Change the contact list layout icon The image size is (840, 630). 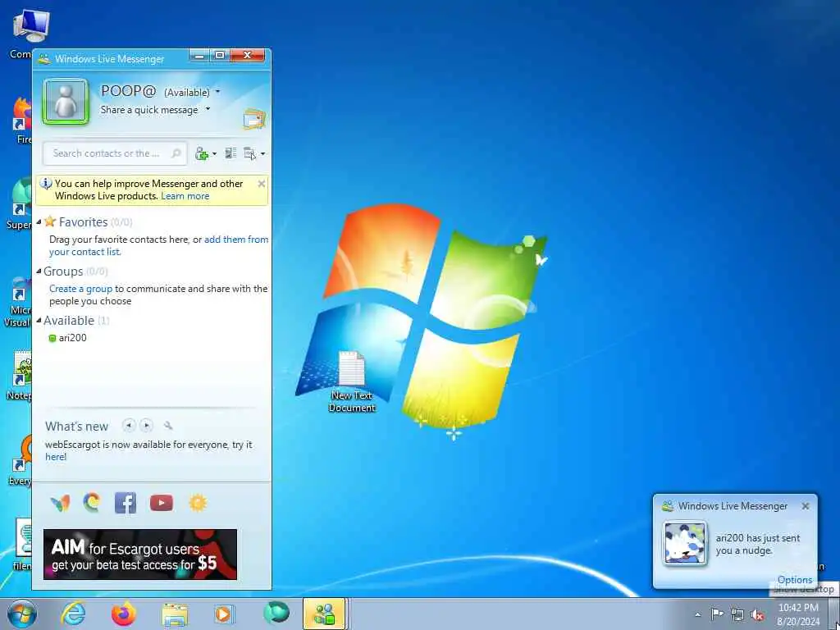tap(231, 153)
